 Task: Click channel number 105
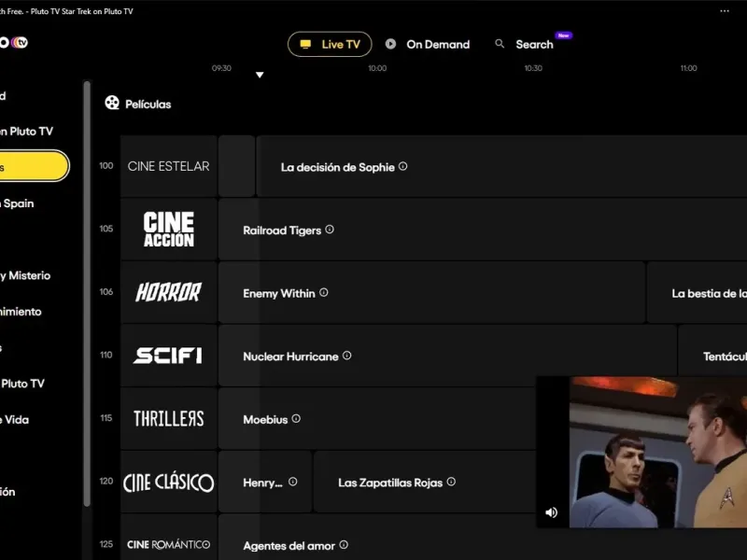coord(106,229)
